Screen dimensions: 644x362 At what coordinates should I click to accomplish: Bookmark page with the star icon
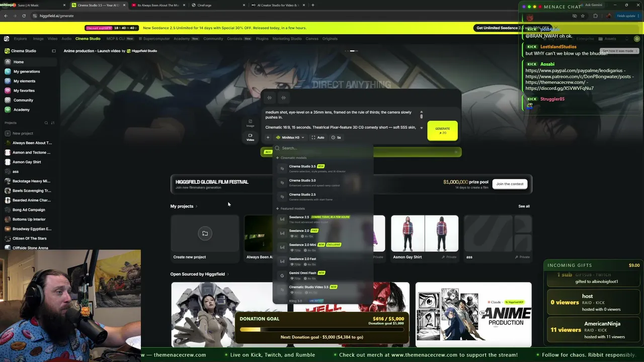[x=583, y=16]
